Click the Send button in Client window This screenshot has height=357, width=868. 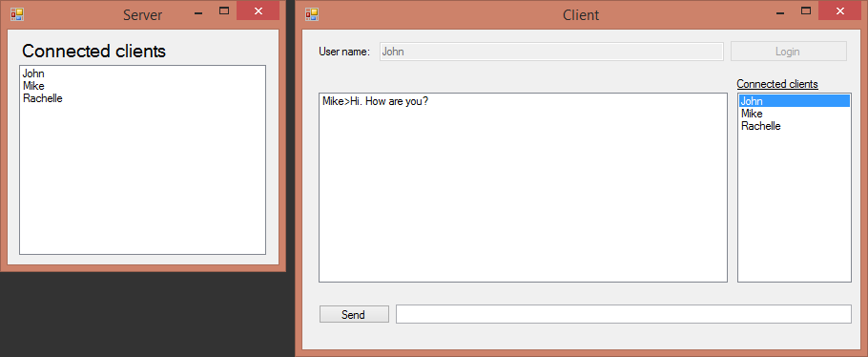tap(354, 314)
